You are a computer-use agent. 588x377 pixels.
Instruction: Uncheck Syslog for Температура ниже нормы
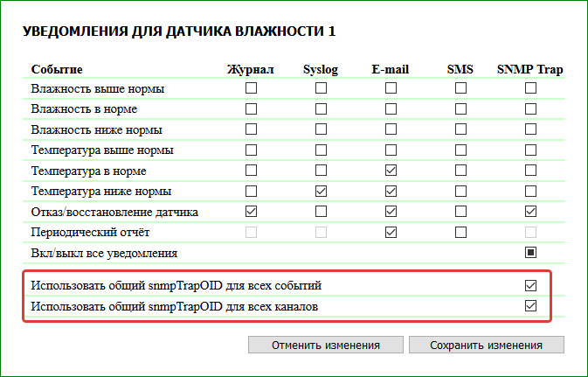321,191
